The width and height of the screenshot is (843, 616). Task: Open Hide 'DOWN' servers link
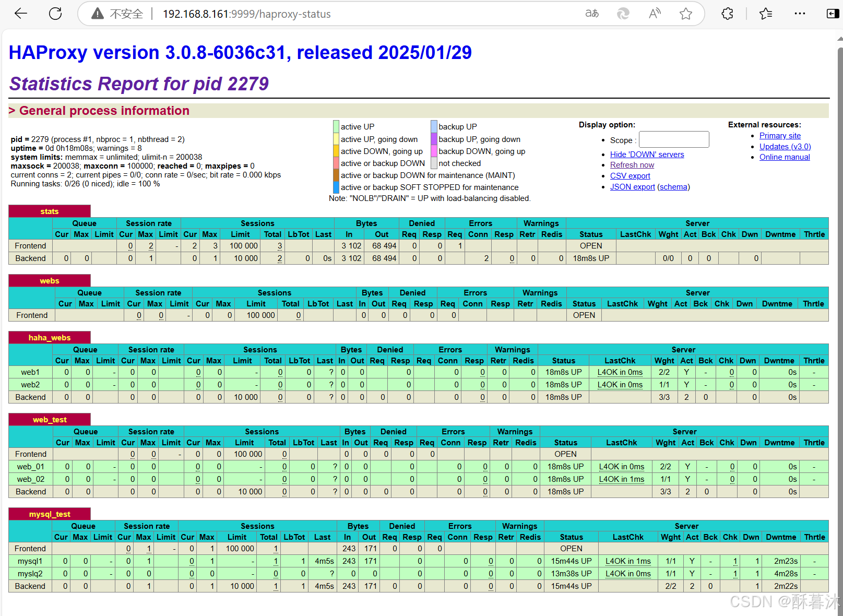pos(647,155)
